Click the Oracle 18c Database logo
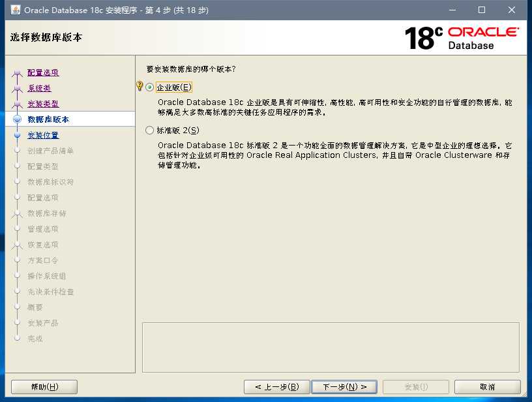 coord(462,38)
